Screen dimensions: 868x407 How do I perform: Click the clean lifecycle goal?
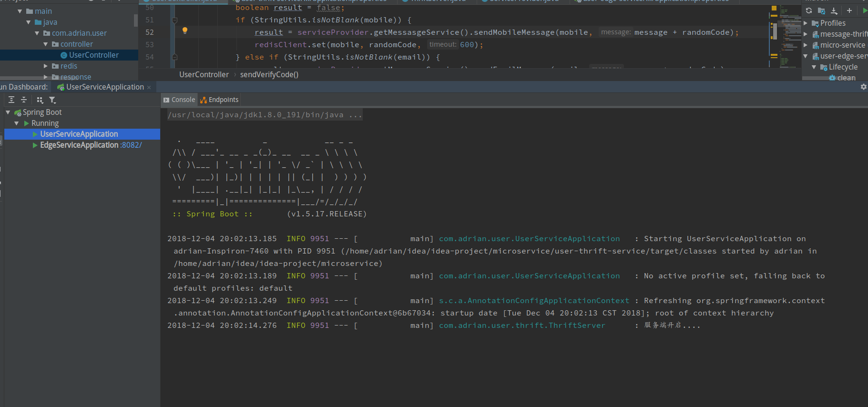click(846, 78)
